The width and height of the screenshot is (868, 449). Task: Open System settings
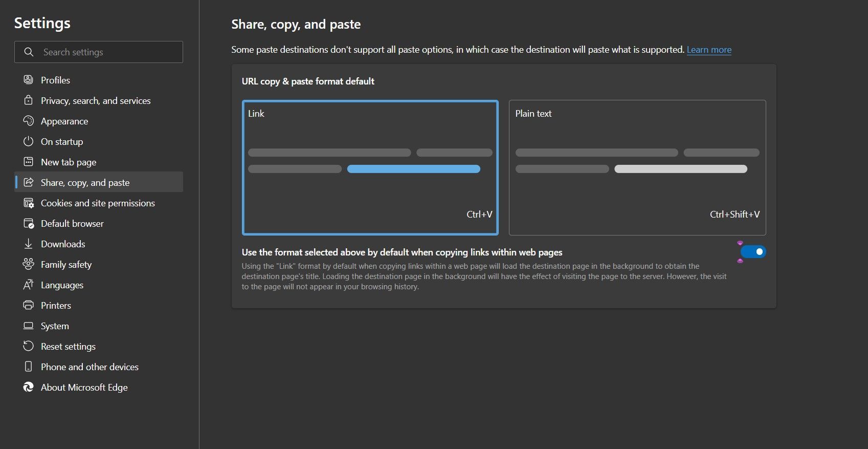coord(99,326)
